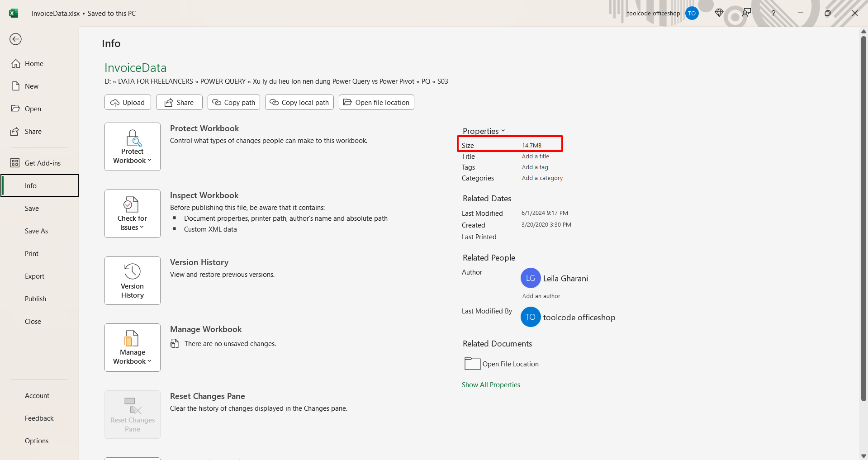Click the Inspect Workbook heading
The image size is (868, 460).
tap(204, 195)
